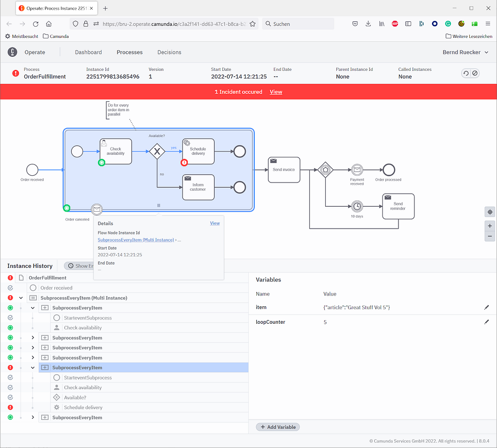Image resolution: width=497 pixels, height=448 pixels.
Task: Expand the fourth SubprocessEveryItem node
Action: point(33,358)
